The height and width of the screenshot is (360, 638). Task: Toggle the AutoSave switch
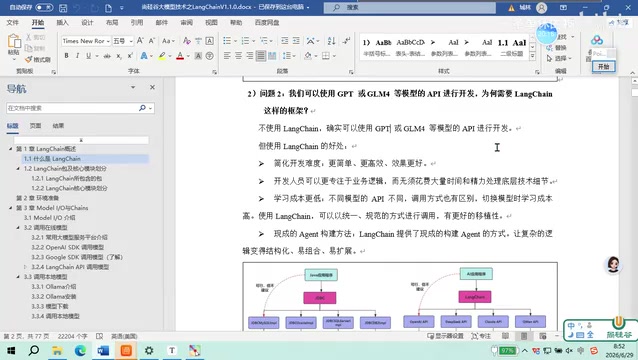point(44,8)
